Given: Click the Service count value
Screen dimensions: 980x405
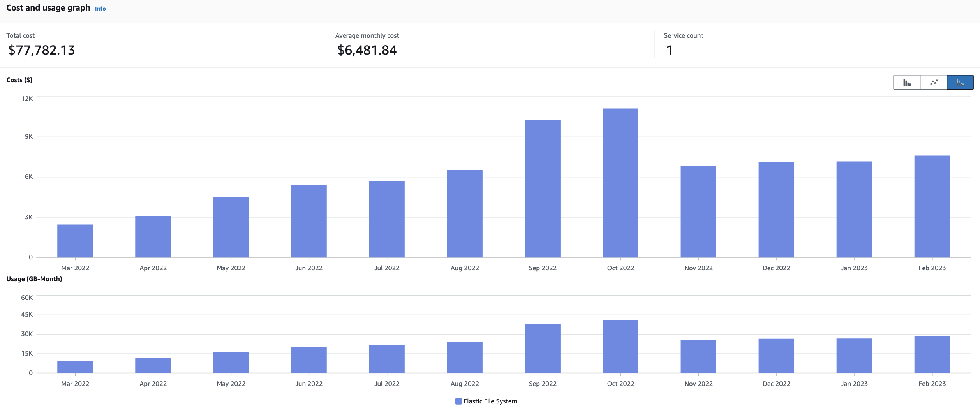Looking at the screenshot, I should coord(669,50).
